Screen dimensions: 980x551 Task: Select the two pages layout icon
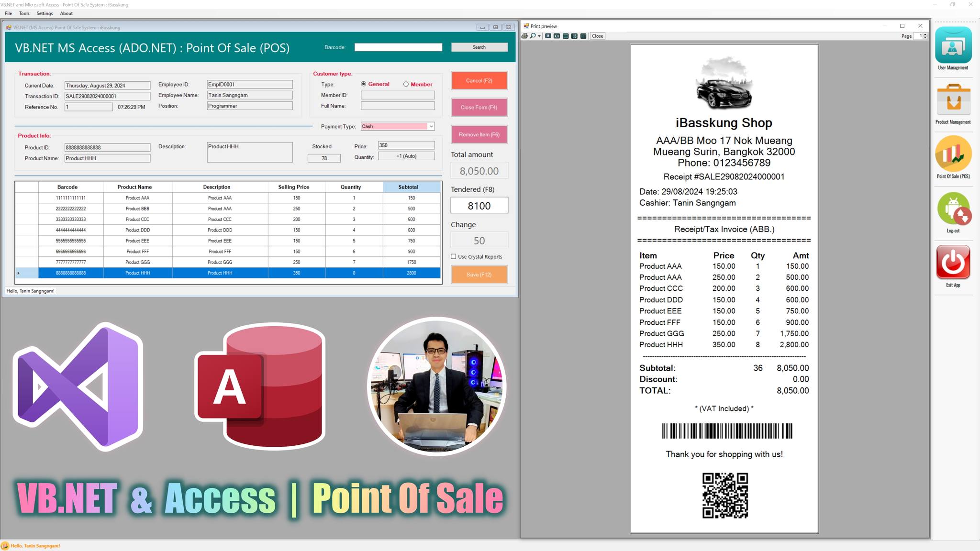tap(557, 36)
